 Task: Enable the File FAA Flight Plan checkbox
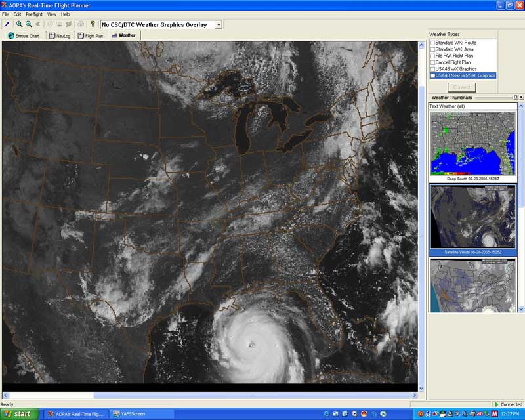(432, 56)
